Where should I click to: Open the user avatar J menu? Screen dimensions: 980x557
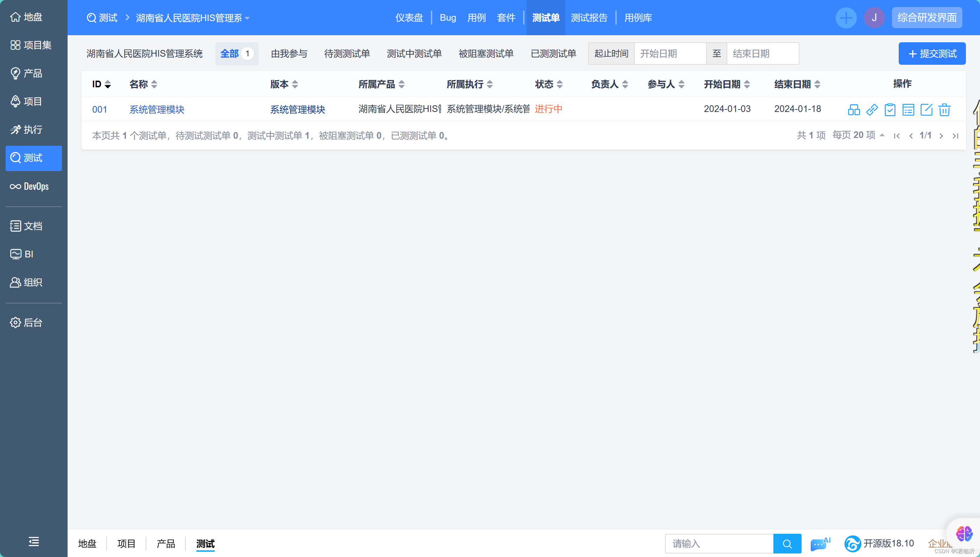(x=874, y=18)
